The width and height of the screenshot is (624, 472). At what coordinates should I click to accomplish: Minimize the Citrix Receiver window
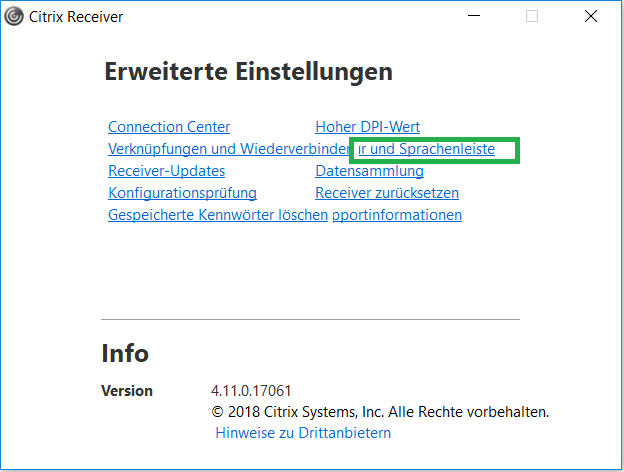[474, 16]
